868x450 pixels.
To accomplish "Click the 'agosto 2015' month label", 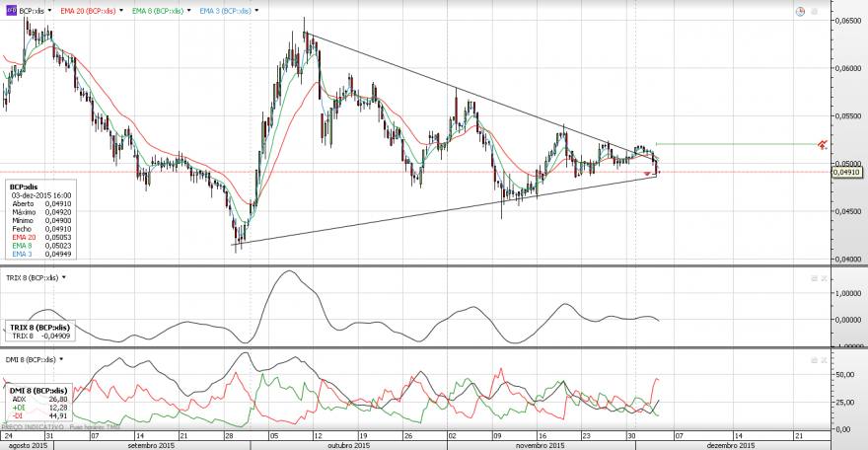I will tap(28, 446).
